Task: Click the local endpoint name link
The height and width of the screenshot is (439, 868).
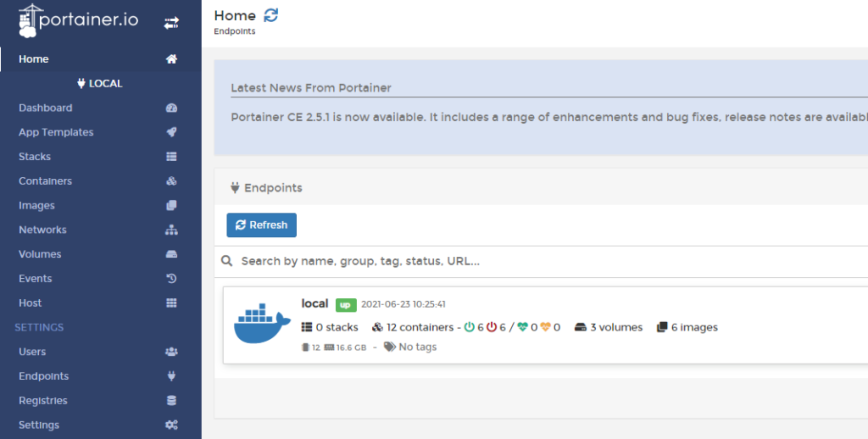Action: tap(314, 303)
